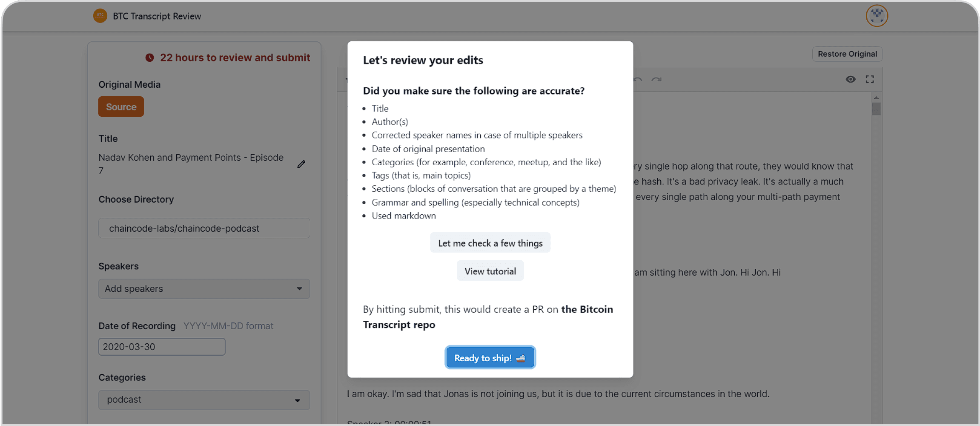Image resolution: width=980 pixels, height=426 pixels.
Task: Click the clock icon beside review deadline
Action: (x=150, y=58)
